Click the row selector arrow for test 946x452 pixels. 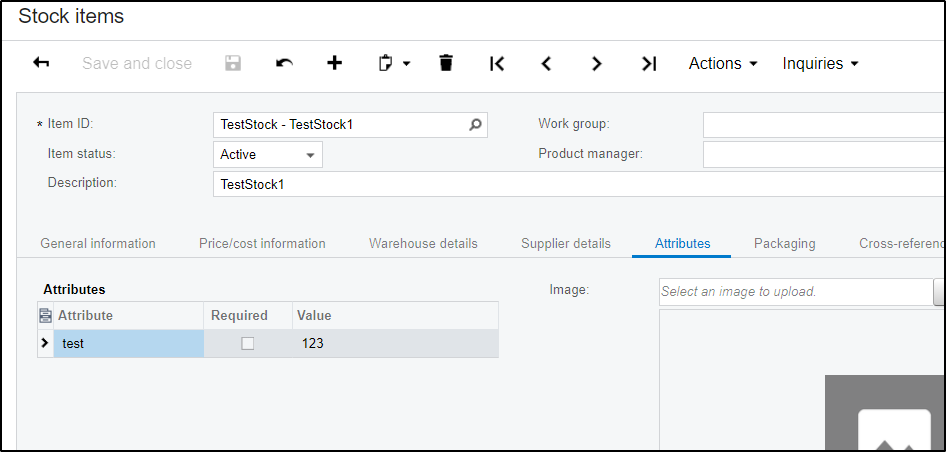(45, 343)
